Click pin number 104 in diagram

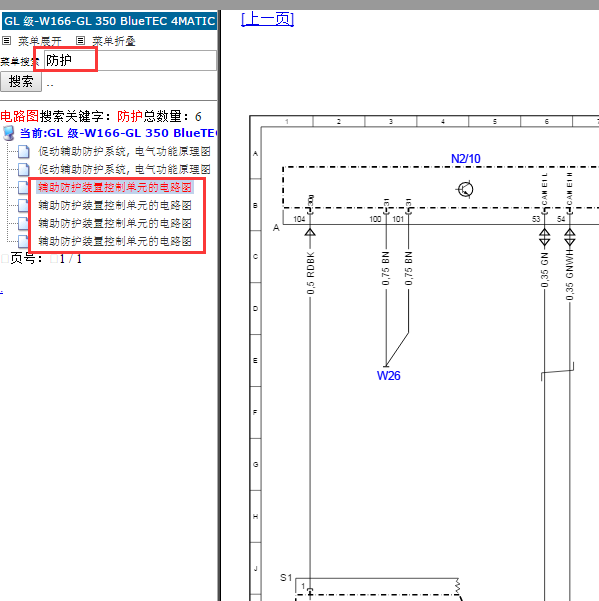click(299, 219)
